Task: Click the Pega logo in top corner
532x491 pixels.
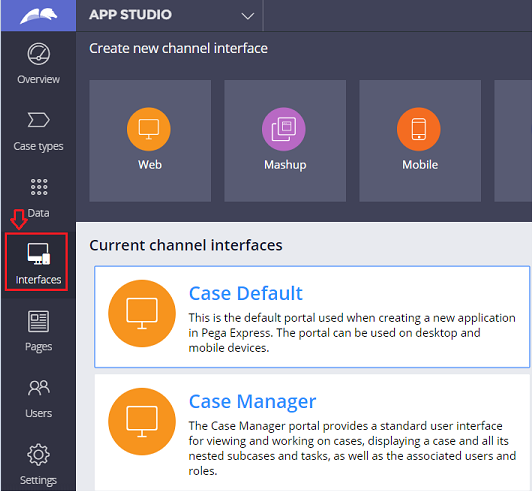Action: pos(38,16)
